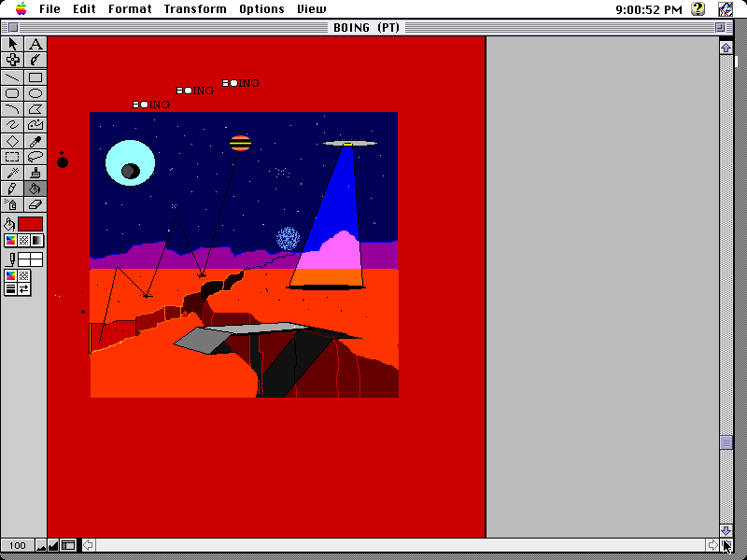The width and height of the screenshot is (747, 560).
Task: Select the spreadsheet cross tool
Action: pos(12,60)
